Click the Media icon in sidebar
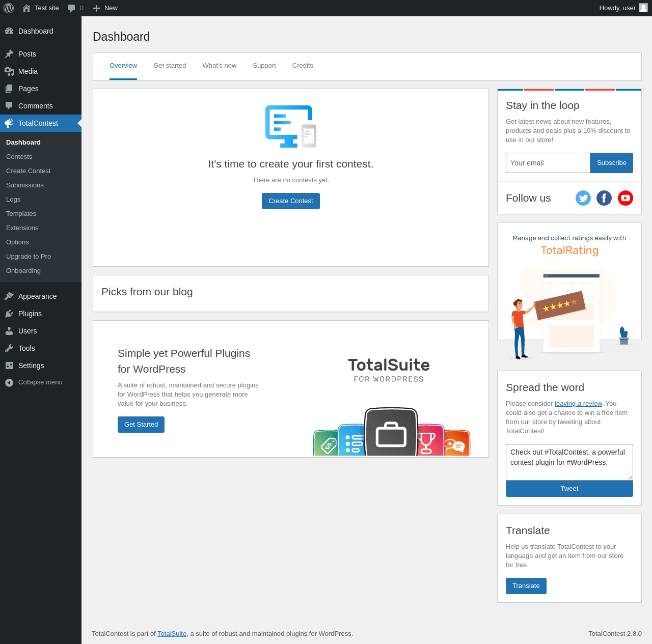Screen dimensions: 652x644 point(9,71)
